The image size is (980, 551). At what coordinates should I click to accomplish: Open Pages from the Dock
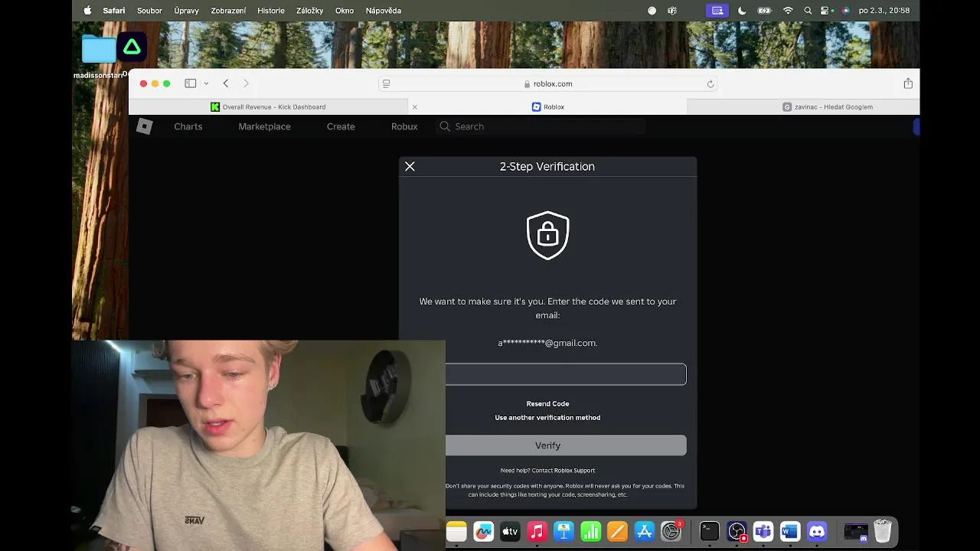[x=617, y=531]
